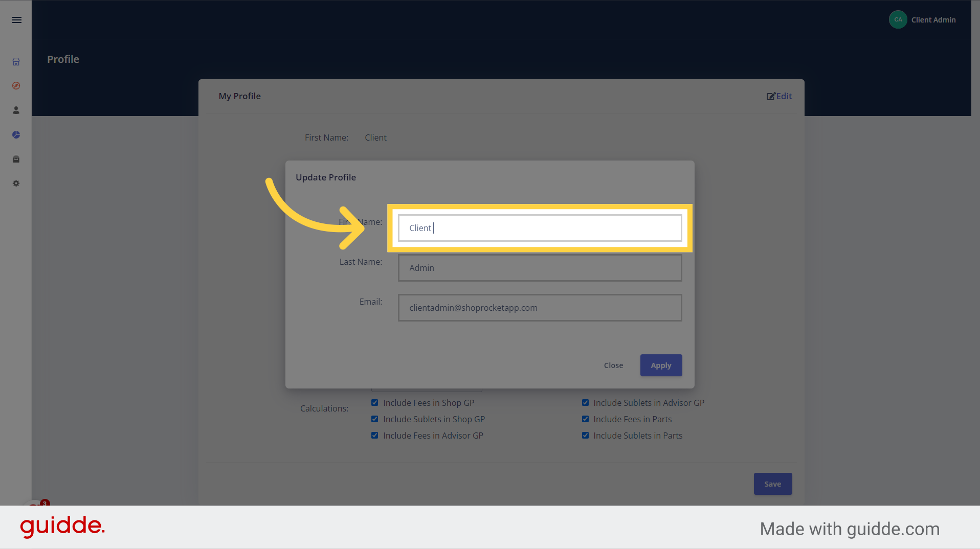The image size is (980, 549).
Task: Toggle Include Fees in Shop GP
Action: tap(375, 403)
